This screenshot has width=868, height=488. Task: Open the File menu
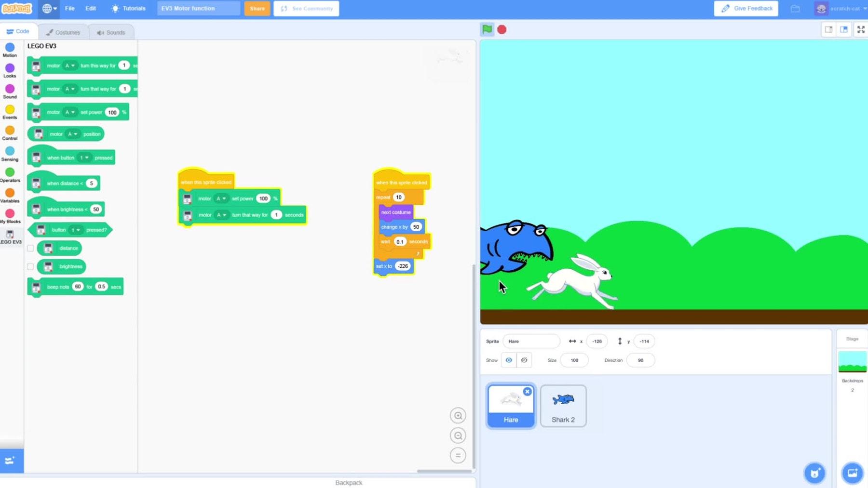pyautogui.click(x=70, y=8)
